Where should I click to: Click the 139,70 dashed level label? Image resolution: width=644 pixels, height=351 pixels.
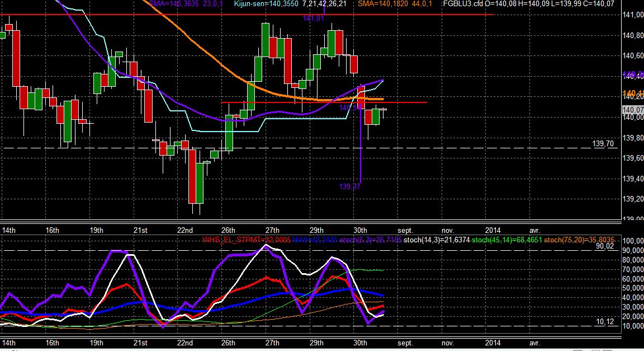[603, 144]
